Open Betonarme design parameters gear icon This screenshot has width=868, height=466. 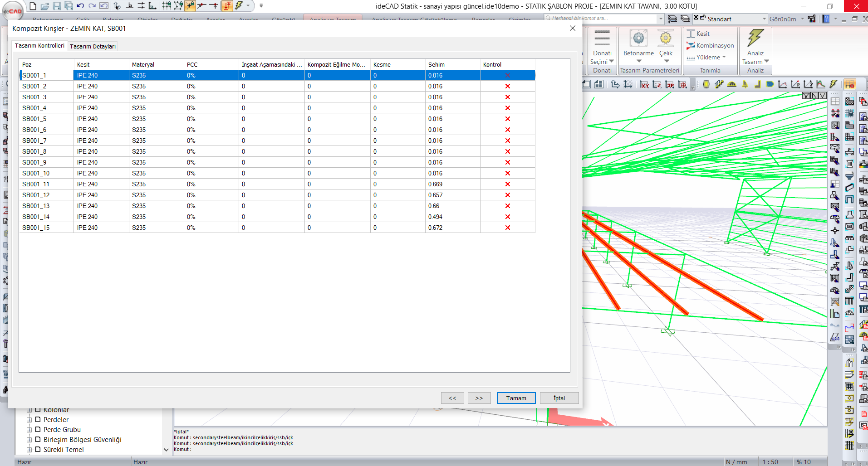[638, 39]
